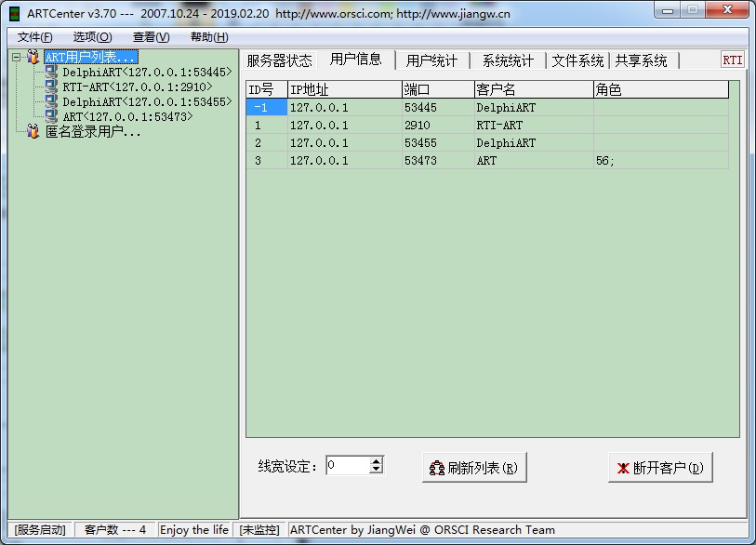Select table row with ID 1
This screenshot has width=756, height=545.
coord(487,126)
